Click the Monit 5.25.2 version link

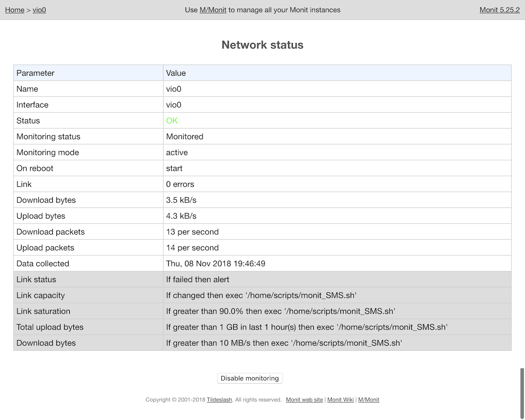tap(499, 10)
